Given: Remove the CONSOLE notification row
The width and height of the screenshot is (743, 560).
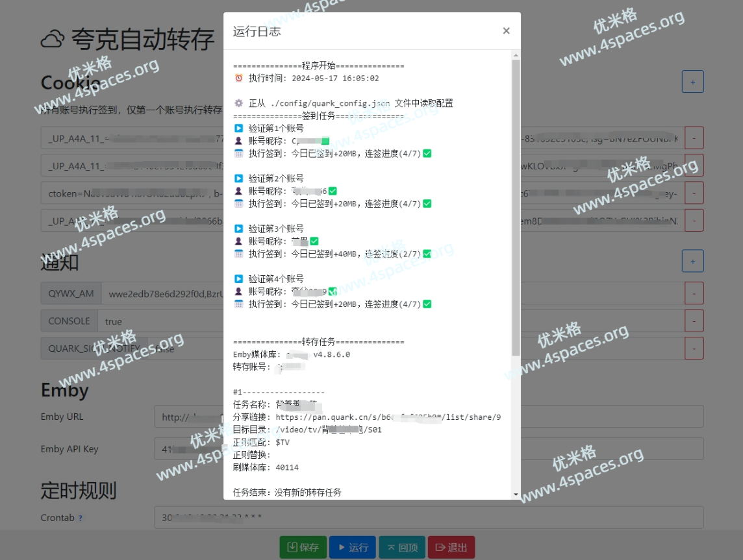Looking at the screenshot, I should pos(694,321).
